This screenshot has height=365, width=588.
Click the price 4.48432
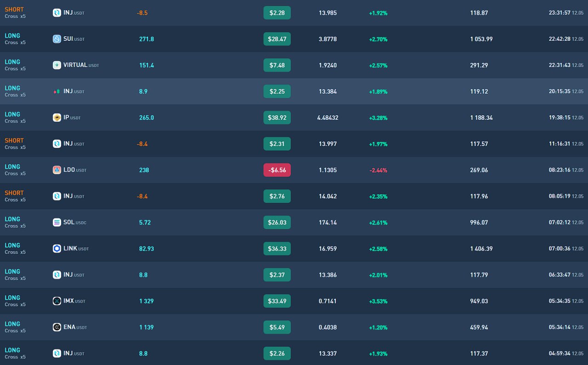click(328, 118)
